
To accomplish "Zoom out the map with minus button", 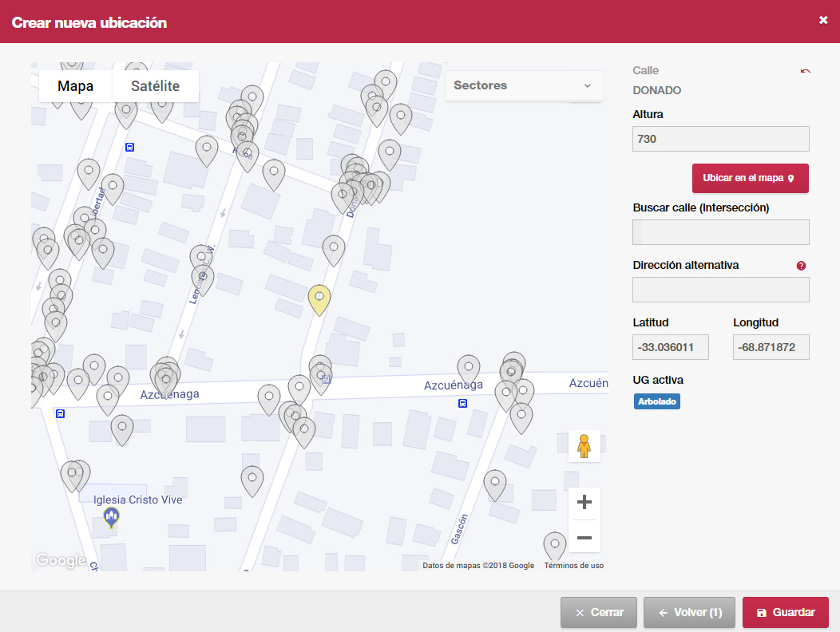I will [x=584, y=538].
